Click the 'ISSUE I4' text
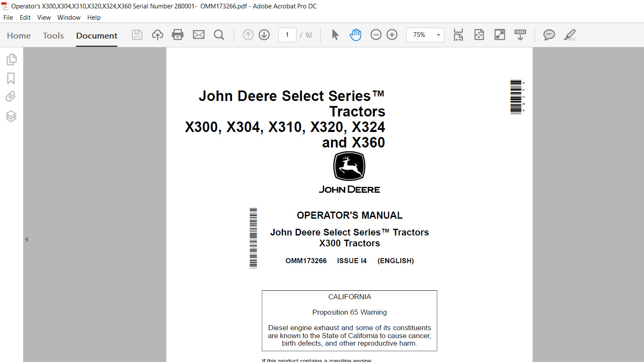The width and height of the screenshot is (644, 362). pos(352,261)
